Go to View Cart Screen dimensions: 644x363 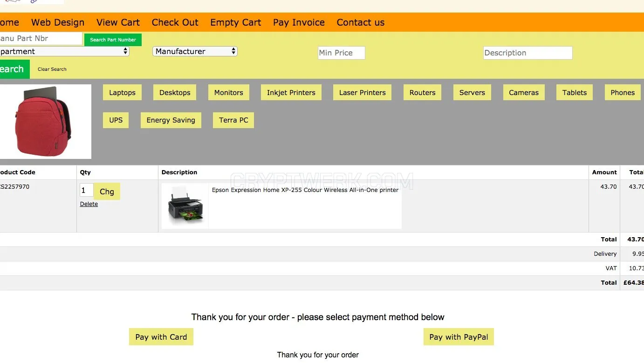pyautogui.click(x=118, y=22)
